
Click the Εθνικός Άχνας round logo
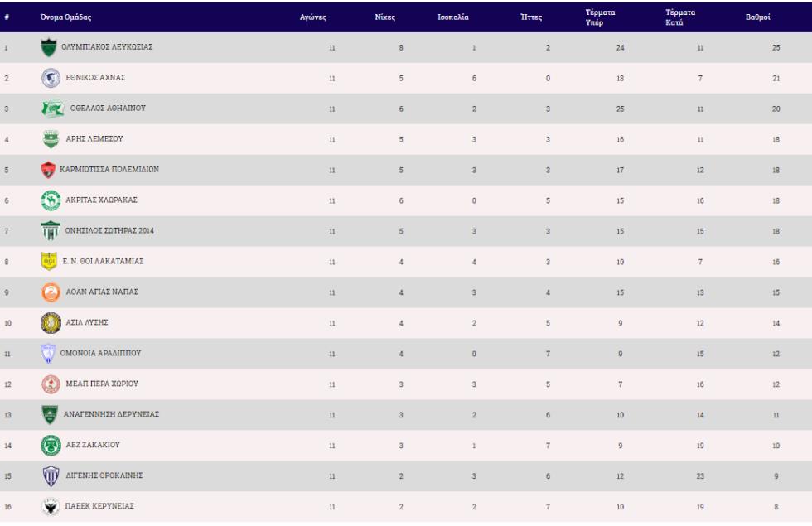click(x=51, y=78)
